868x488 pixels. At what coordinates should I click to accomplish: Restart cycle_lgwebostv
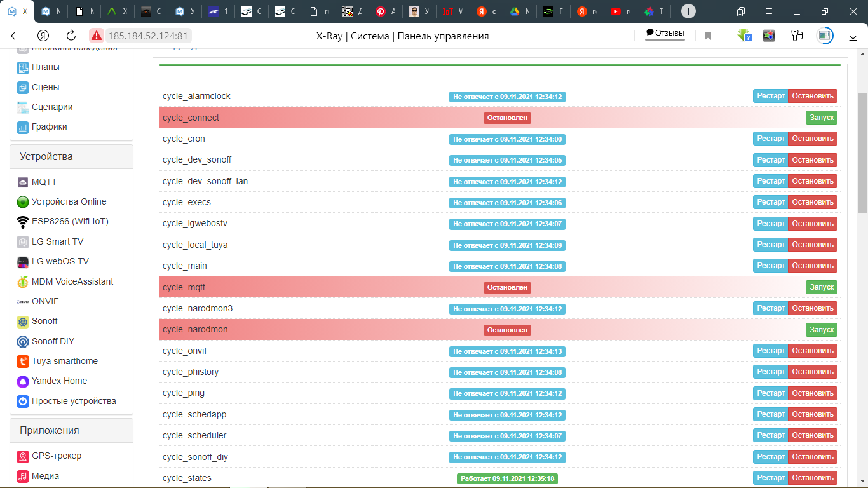tap(771, 224)
